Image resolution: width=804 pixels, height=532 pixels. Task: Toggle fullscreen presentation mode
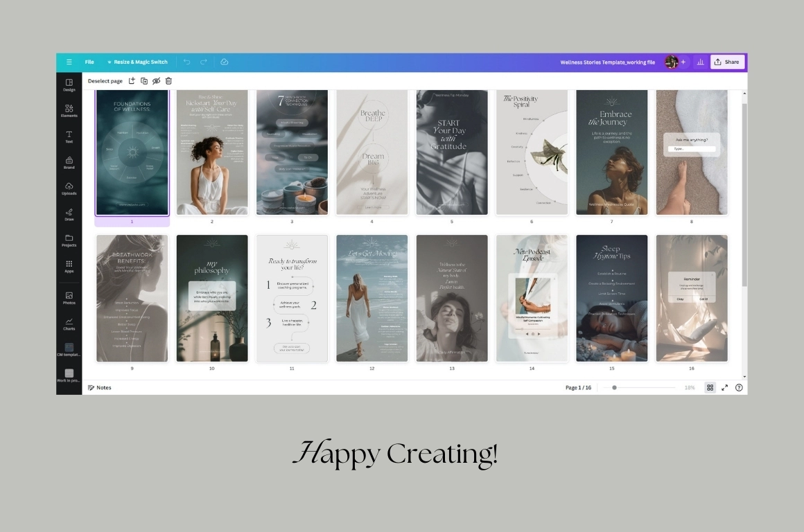pyautogui.click(x=725, y=388)
